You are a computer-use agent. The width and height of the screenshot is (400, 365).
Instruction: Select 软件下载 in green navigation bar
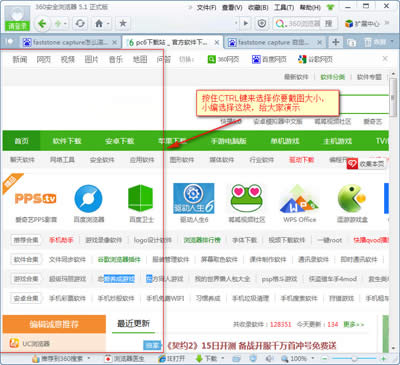click(67, 141)
